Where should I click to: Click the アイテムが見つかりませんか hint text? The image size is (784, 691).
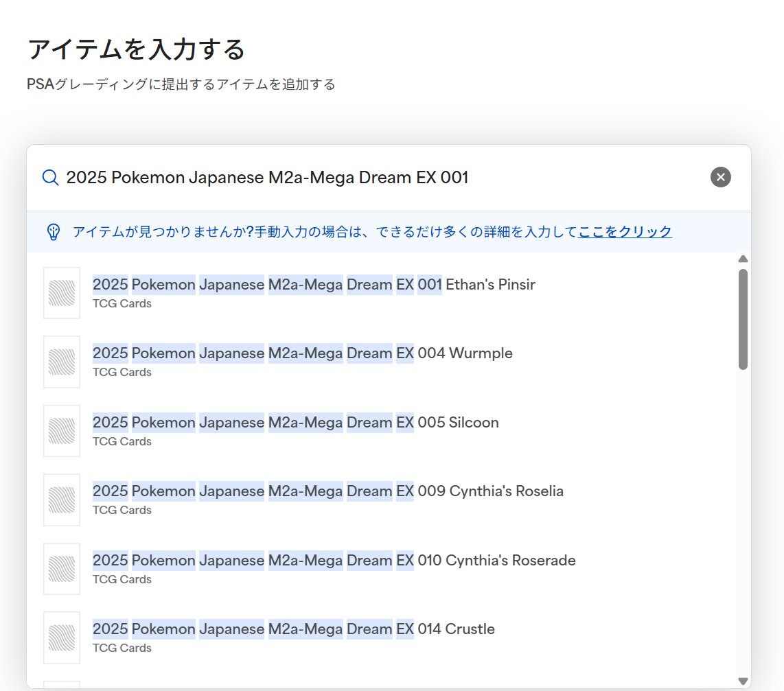tap(325, 232)
